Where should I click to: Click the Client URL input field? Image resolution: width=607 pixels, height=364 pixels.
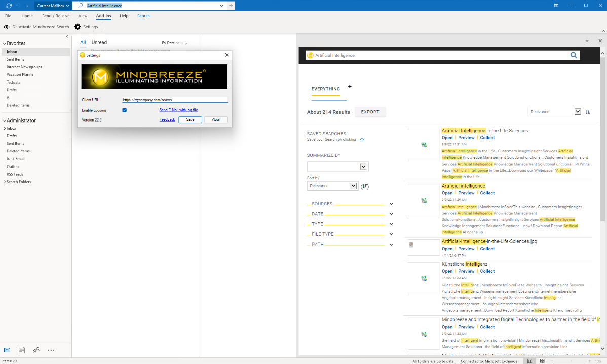coord(175,100)
